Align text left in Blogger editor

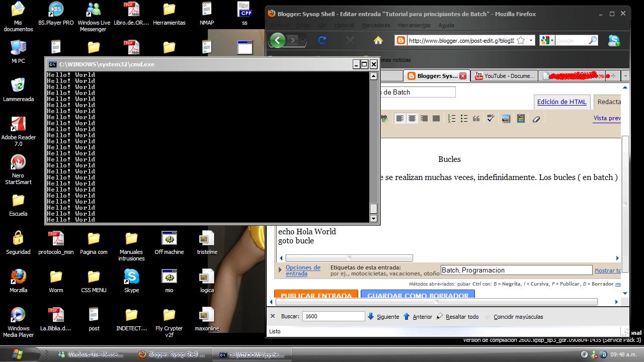pos(400,119)
